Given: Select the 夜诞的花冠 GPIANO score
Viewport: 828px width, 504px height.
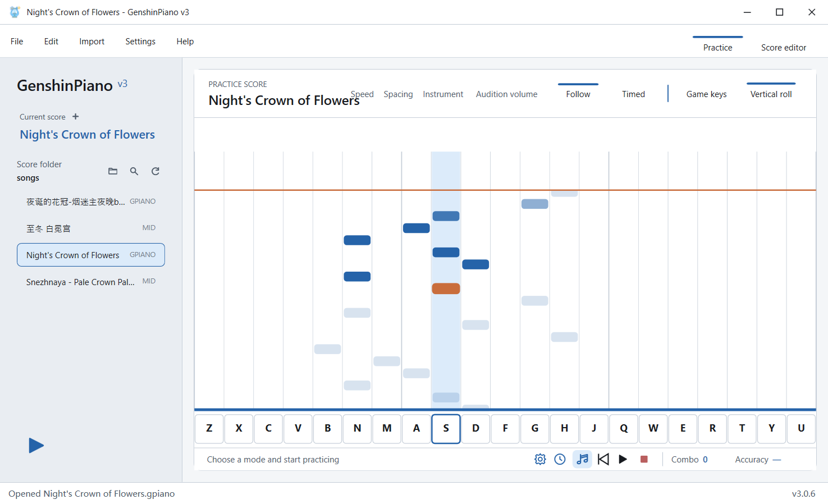Looking at the screenshot, I should 91,201.
